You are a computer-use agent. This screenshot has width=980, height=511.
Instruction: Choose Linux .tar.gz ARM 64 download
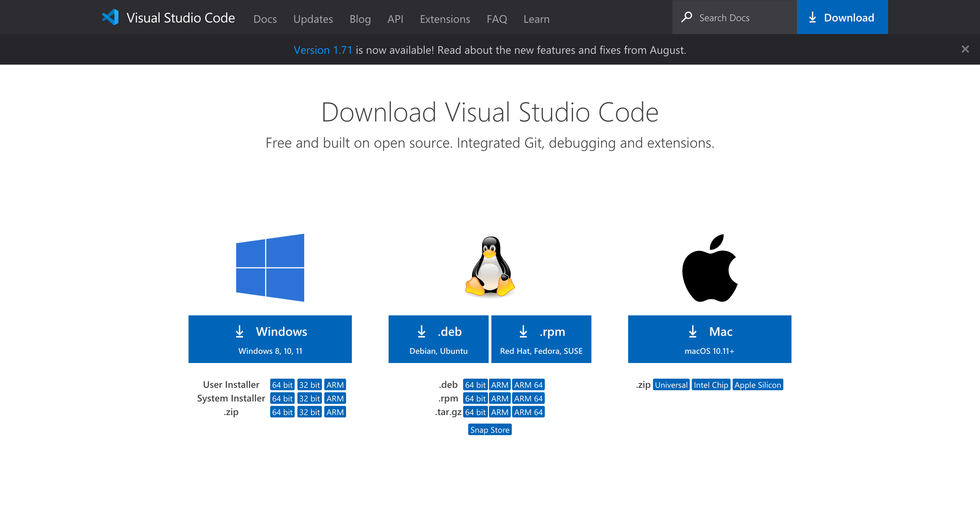coord(528,412)
